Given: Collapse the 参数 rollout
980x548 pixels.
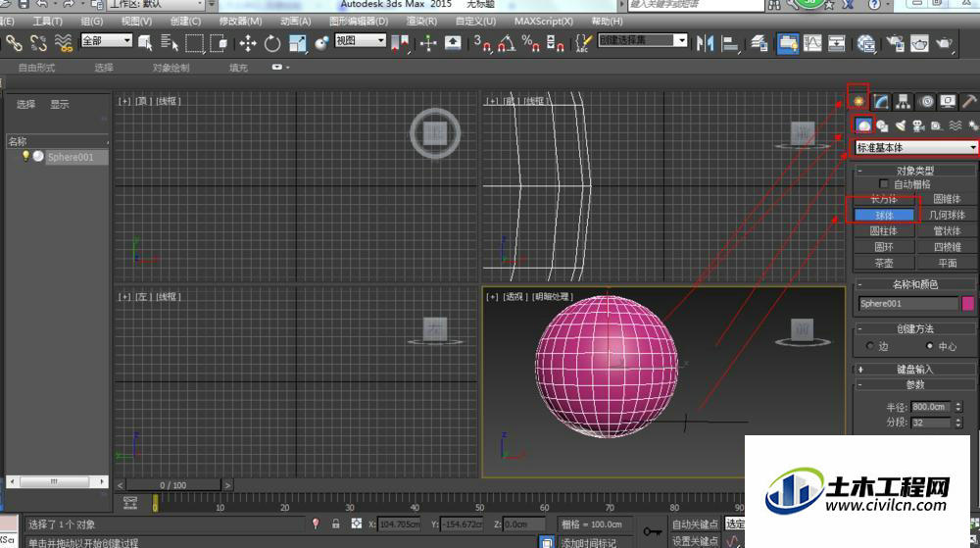Looking at the screenshot, I should point(915,385).
